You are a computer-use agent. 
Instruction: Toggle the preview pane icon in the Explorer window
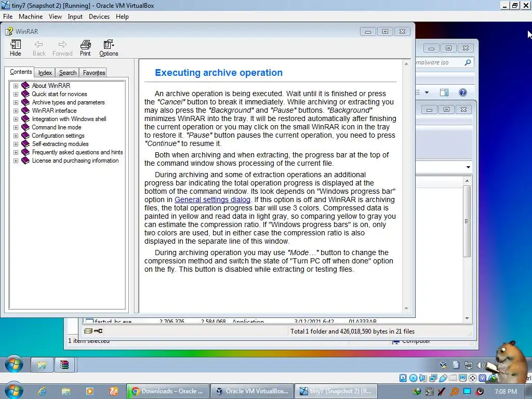(444, 92)
